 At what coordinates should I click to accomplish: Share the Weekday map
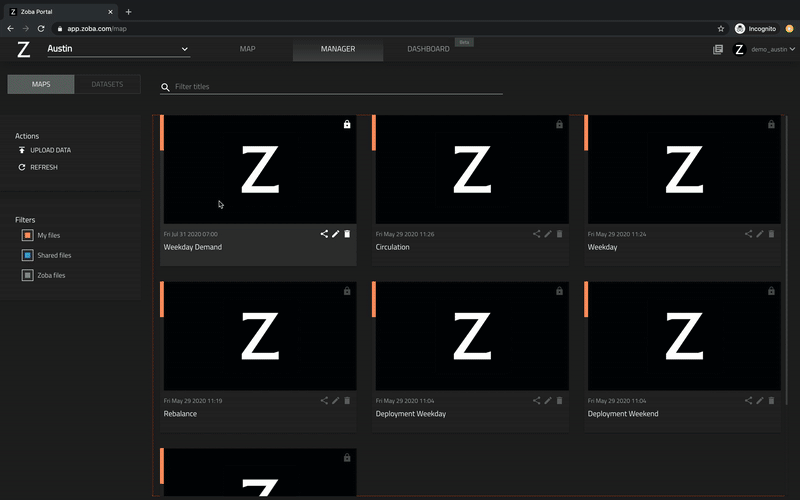[x=748, y=234]
